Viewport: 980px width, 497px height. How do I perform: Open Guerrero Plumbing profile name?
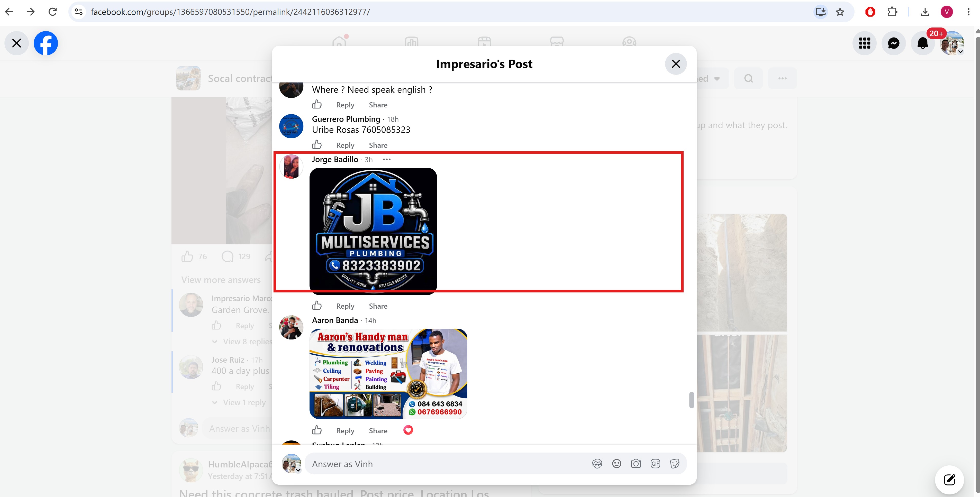pos(346,119)
